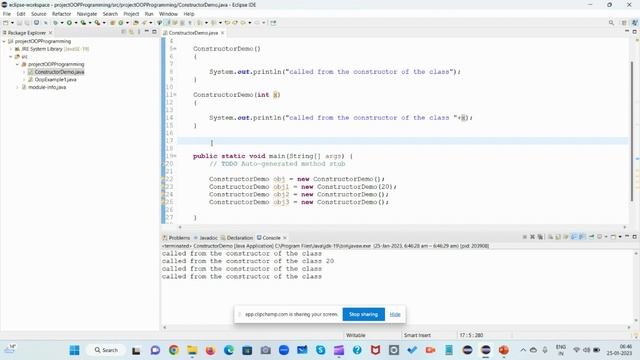Viewport: 640px width, 360px height.
Task: Click the taskbar Search box
Action: (x=106, y=350)
